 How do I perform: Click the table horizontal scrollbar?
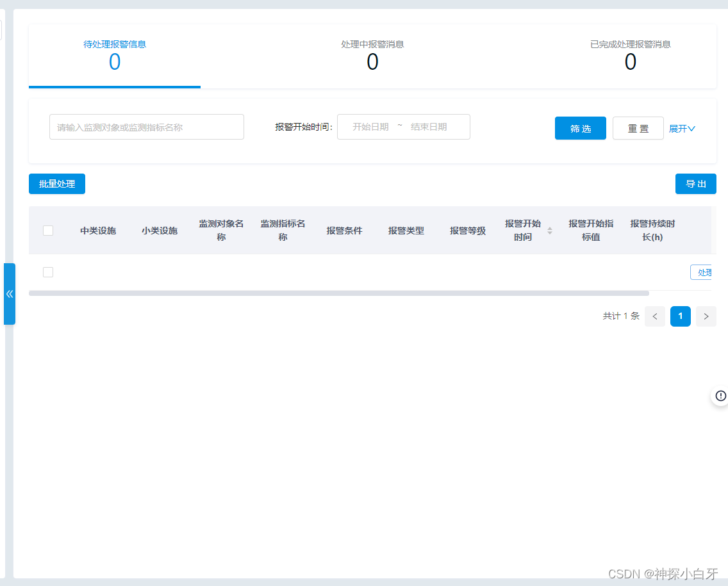[x=338, y=293]
